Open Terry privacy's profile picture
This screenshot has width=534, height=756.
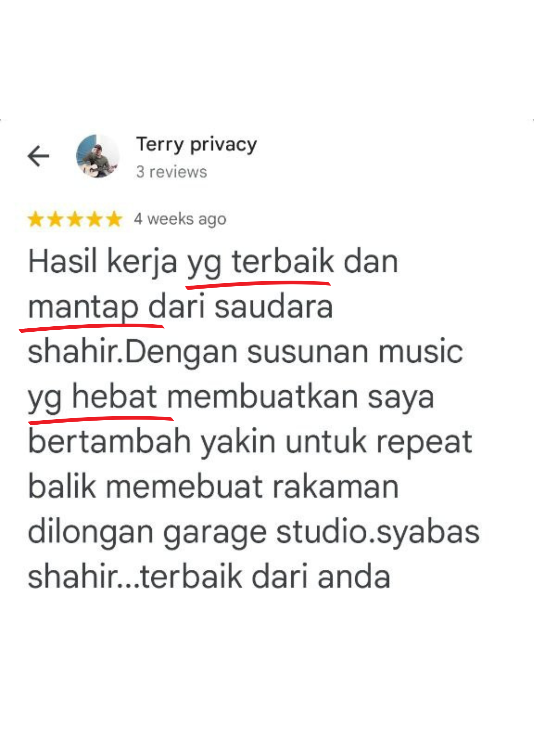(98, 156)
